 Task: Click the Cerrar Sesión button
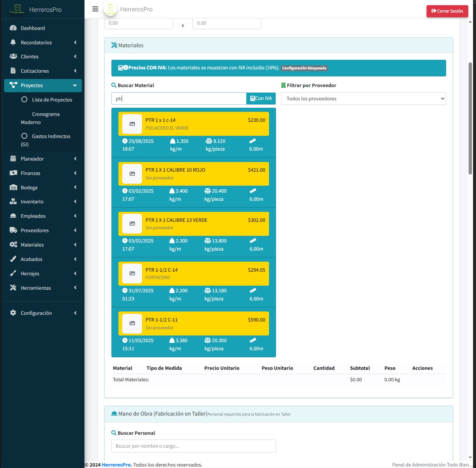(447, 11)
